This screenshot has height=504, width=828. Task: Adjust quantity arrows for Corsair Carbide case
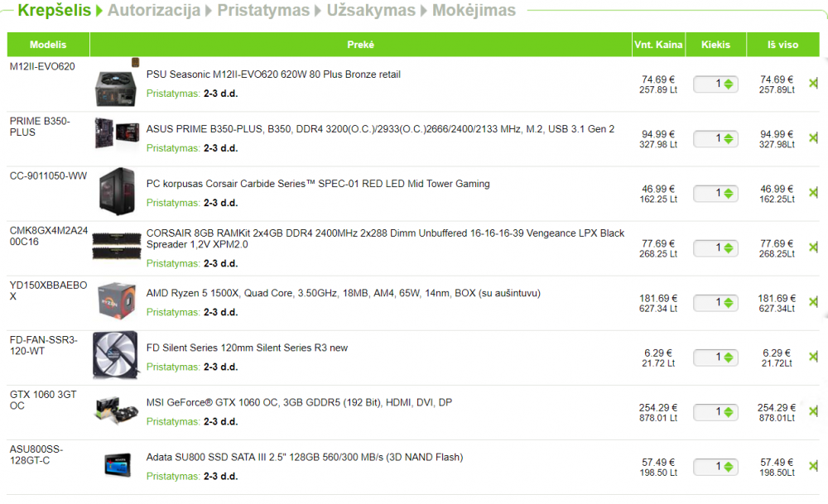pos(729,193)
